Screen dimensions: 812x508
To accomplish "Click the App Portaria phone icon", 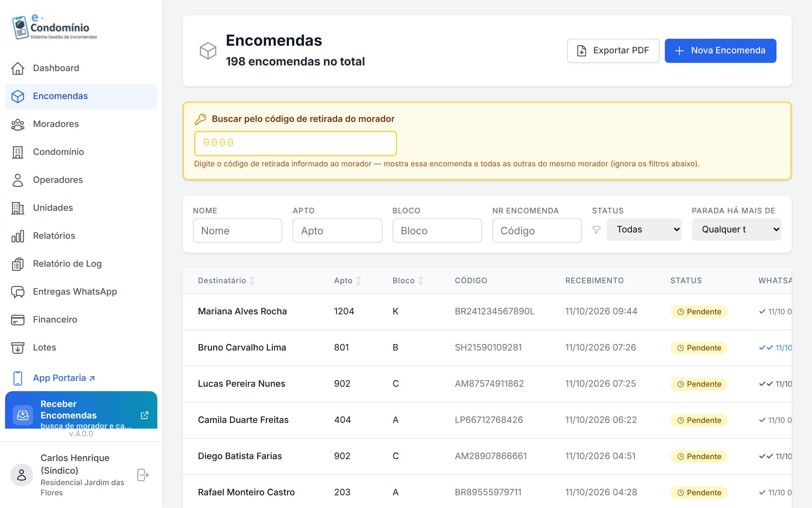I will click(18, 378).
